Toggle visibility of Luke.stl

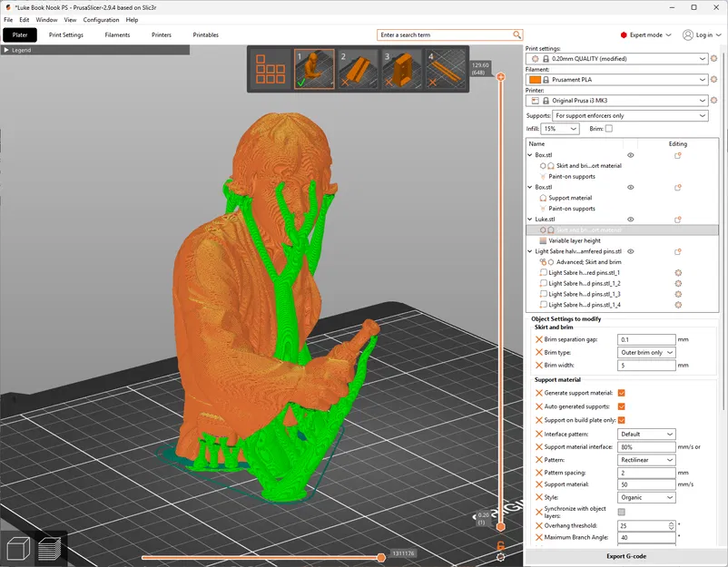[x=630, y=220]
